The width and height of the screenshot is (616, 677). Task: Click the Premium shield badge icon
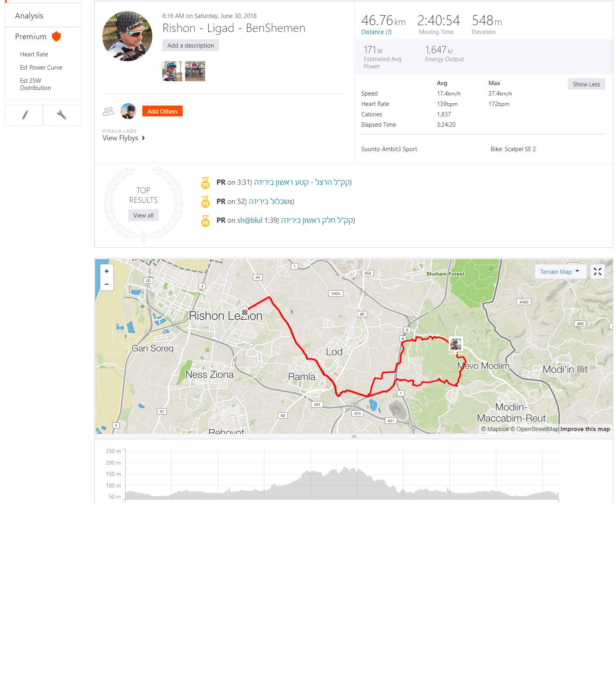56,36
